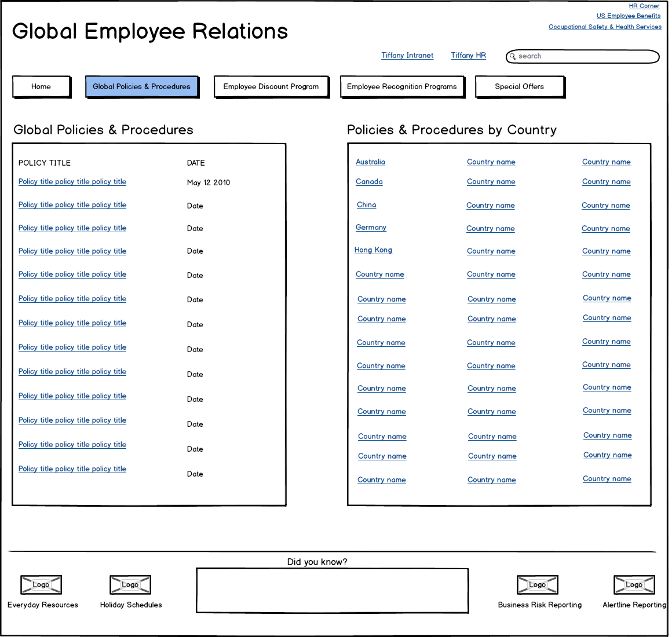Switch to the Employee Discount Program tab
Image resolution: width=672 pixels, height=637 pixels.
[x=271, y=86]
